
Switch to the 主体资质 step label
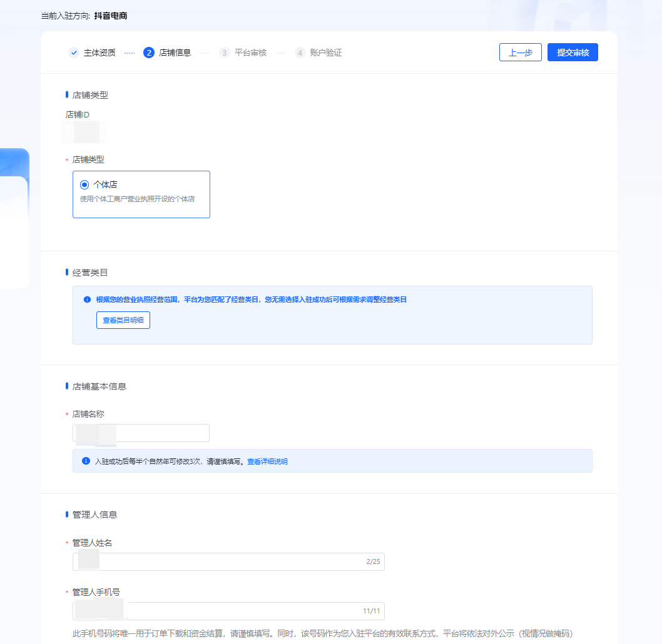(99, 53)
